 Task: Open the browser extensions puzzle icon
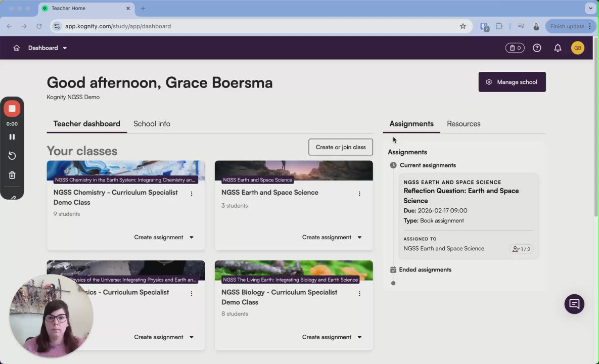(499, 26)
